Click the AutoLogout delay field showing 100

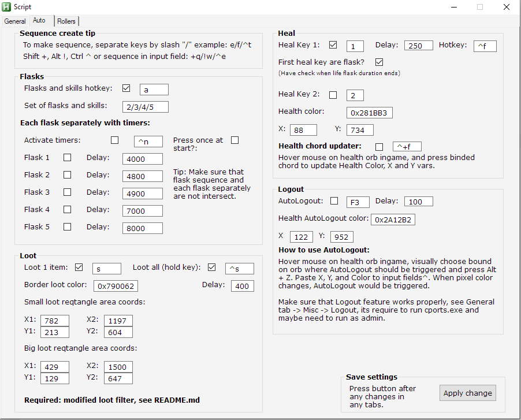pyautogui.click(x=419, y=202)
